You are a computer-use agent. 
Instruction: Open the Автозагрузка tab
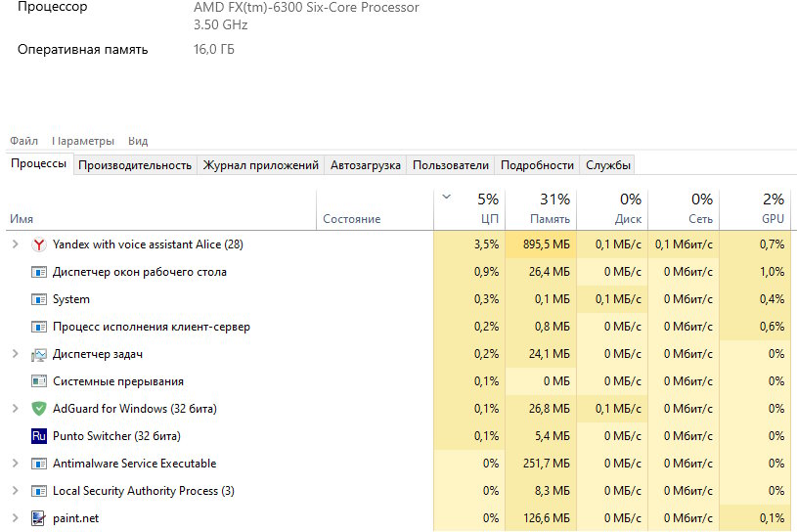point(366,165)
